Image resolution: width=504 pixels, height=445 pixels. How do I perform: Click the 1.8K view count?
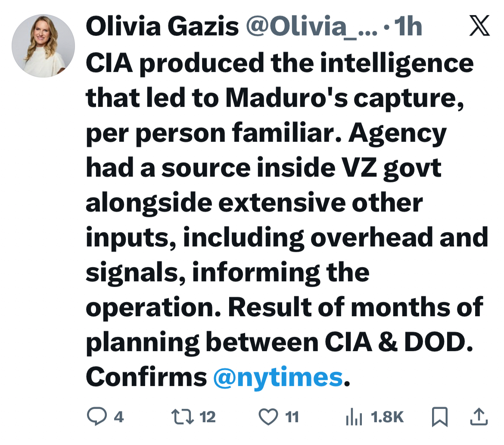click(x=387, y=417)
